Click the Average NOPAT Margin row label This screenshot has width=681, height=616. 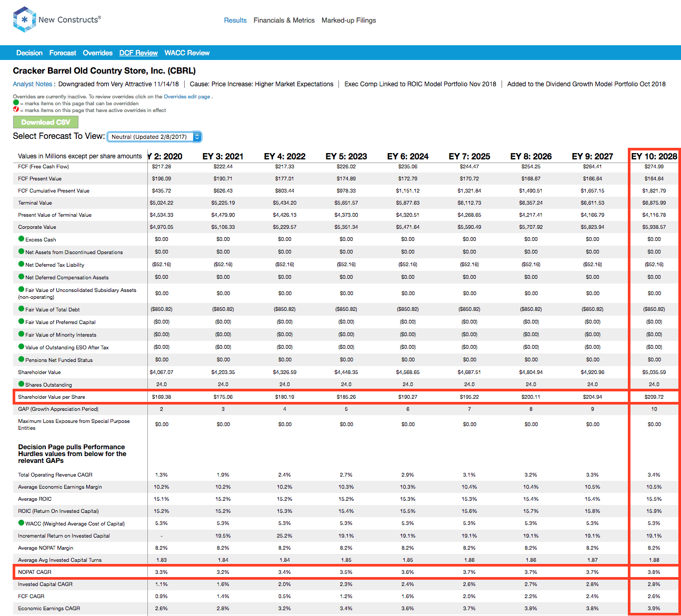(x=45, y=548)
